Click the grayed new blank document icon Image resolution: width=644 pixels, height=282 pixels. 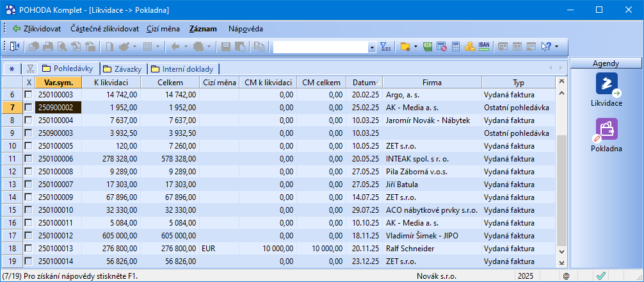pos(109,47)
